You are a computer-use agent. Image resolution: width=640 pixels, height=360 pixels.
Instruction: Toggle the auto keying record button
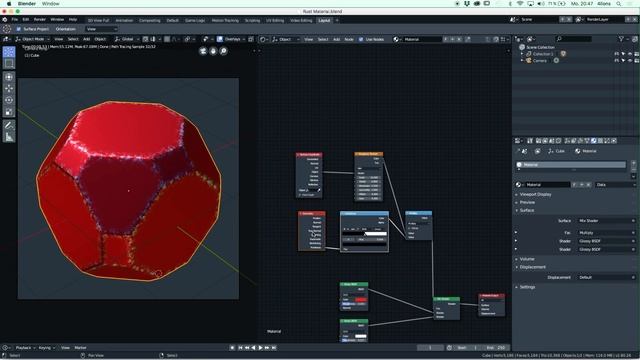pyautogui.click(x=232, y=348)
